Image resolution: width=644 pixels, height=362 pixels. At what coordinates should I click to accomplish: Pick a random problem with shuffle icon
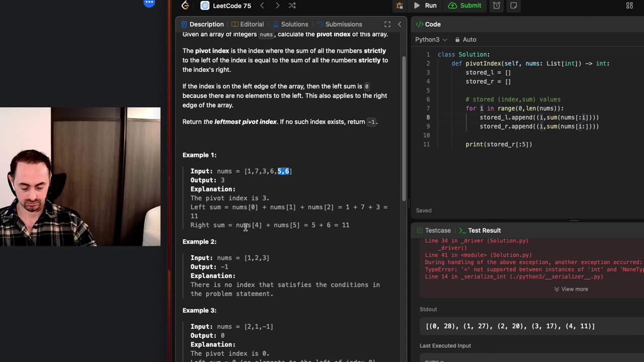[x=292, y=6]
